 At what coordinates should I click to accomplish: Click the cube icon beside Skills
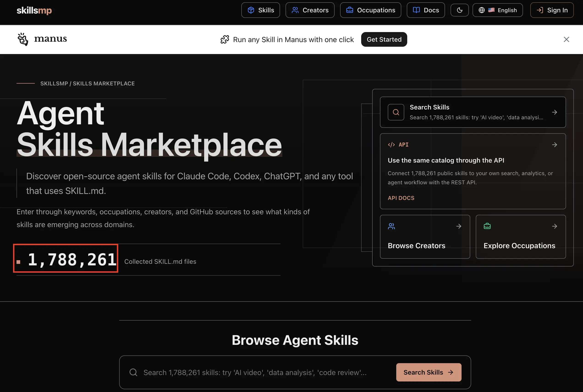pyautogui.click(x=251, y=10)
